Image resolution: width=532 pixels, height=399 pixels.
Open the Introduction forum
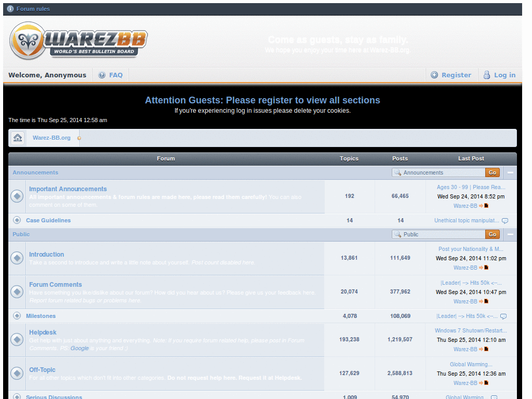(46, 255)
